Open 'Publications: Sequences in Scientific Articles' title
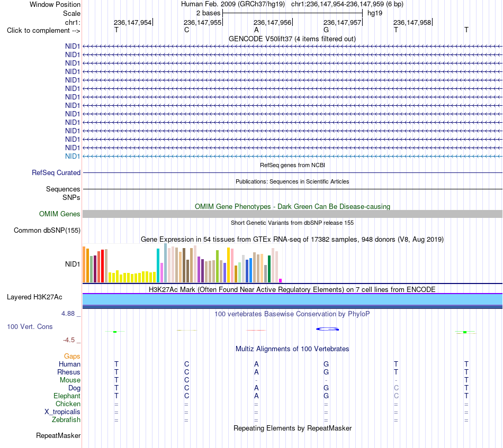Viewport: 503px width, 448px height. [x=292, y=181]
